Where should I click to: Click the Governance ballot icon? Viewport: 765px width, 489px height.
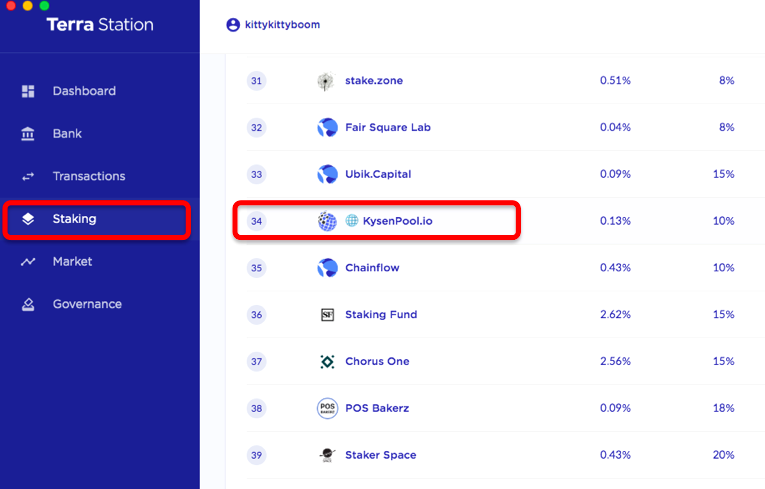pyautogui.click(x=28, y=304)
